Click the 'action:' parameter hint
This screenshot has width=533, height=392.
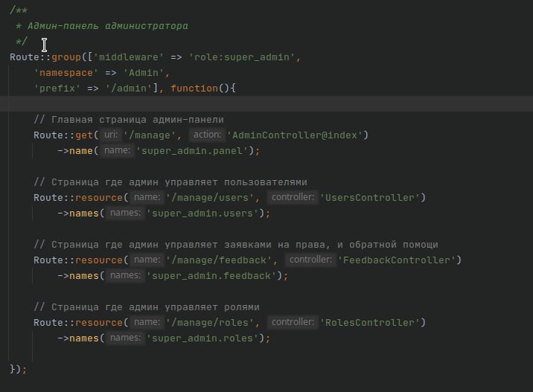(207, 135)
